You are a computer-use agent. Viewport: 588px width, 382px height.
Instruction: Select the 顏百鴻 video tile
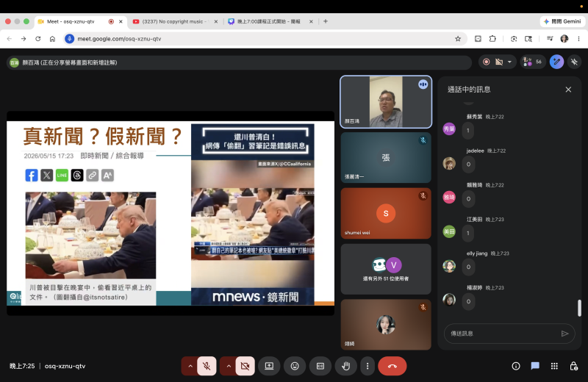tap(386, 102)
